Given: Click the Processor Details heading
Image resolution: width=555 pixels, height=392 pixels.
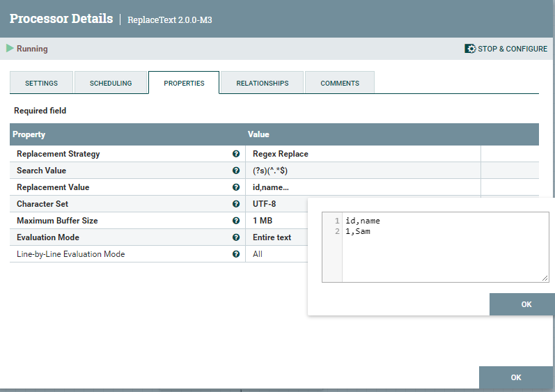Looking at the screenshot, I should pyautogui.click(x=61, y=18).
